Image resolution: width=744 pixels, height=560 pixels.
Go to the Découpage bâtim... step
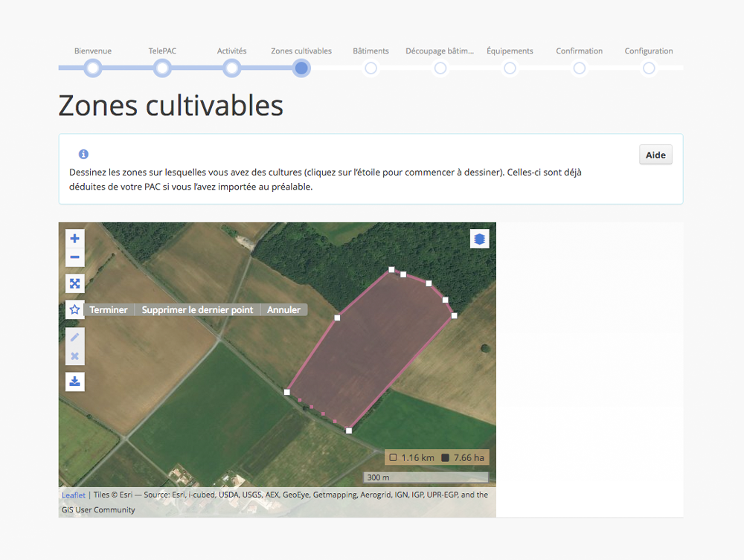point(440,68)
